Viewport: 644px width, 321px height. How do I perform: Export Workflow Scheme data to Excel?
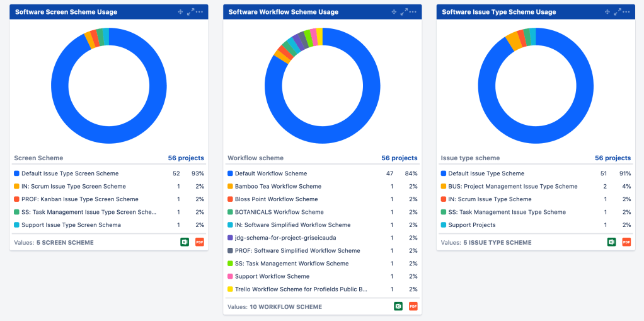(x=398, y=306)
